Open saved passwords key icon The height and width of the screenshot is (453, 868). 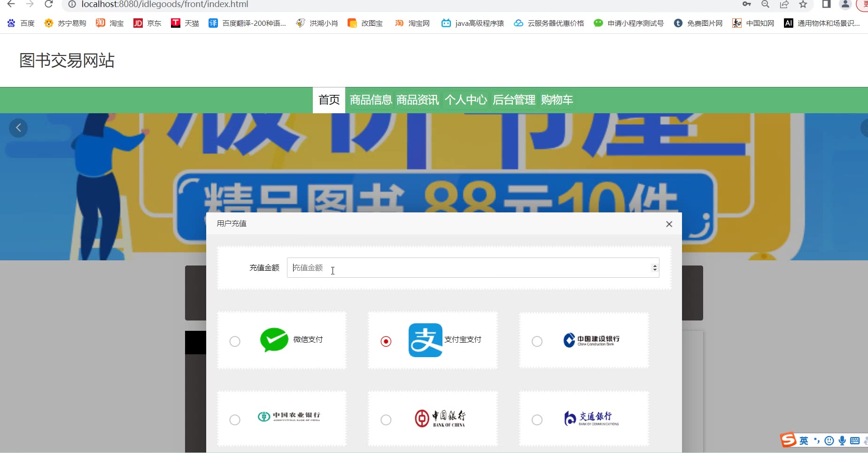point(747,4)
